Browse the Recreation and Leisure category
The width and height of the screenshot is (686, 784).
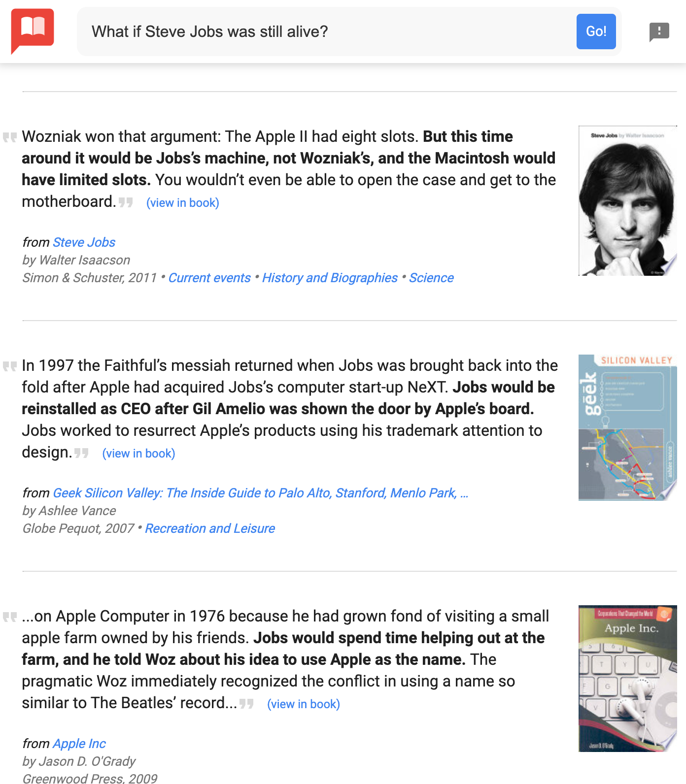[210, 528]
